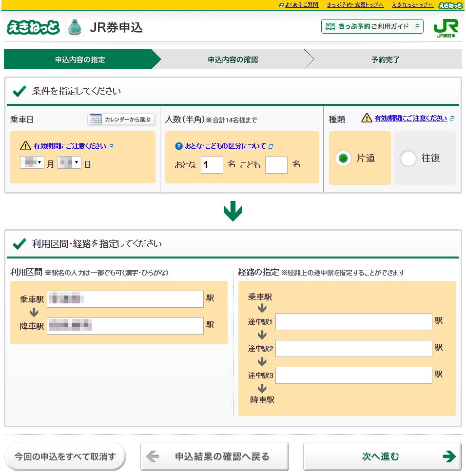Open the month dropdown for 乗車日
This screenshot has height=476, width=466.
pyautogui.click(x=32, y=162)
